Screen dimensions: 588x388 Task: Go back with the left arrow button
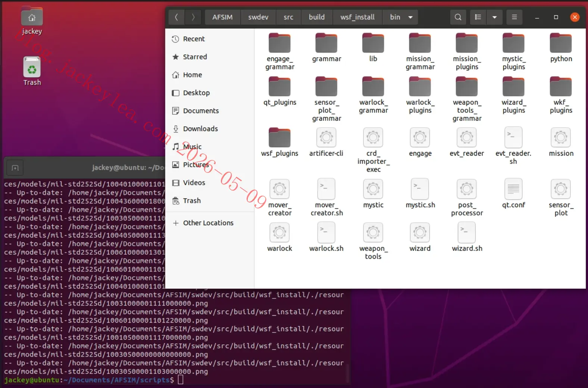click(176, 17)
